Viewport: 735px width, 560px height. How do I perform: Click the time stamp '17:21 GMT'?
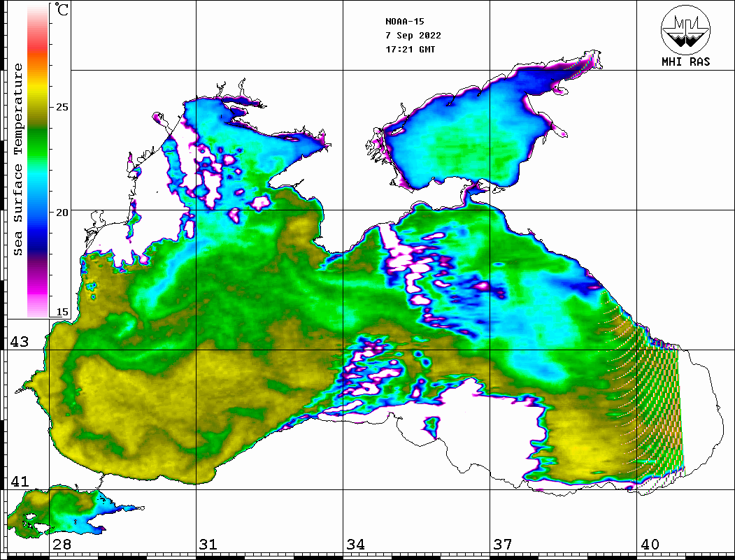coord(410,49)
